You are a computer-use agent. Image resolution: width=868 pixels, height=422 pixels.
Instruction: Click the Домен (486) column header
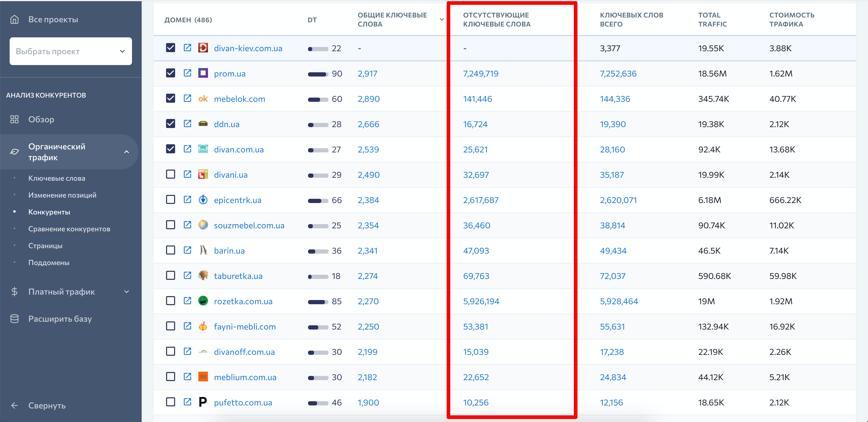pyautogui.click(x=188, y=20)
